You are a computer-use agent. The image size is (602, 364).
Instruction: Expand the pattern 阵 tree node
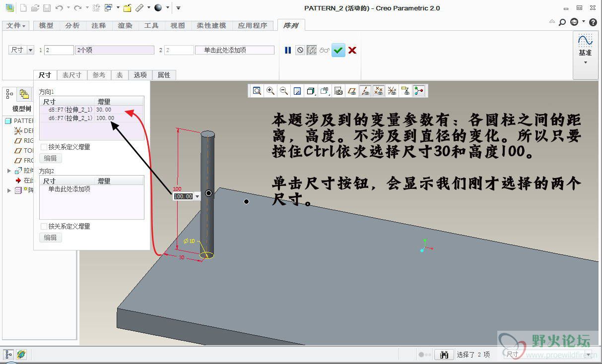pos(9,190)
